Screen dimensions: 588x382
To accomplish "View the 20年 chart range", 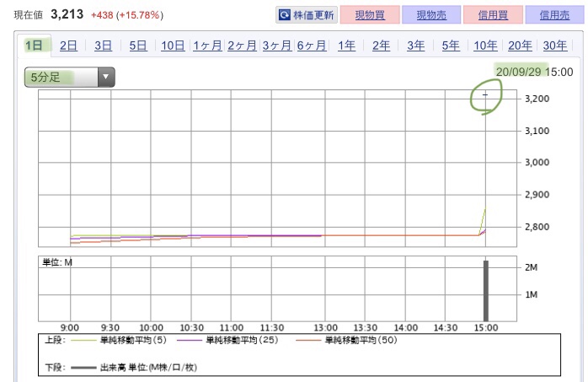I will click(x=520, y=46).
